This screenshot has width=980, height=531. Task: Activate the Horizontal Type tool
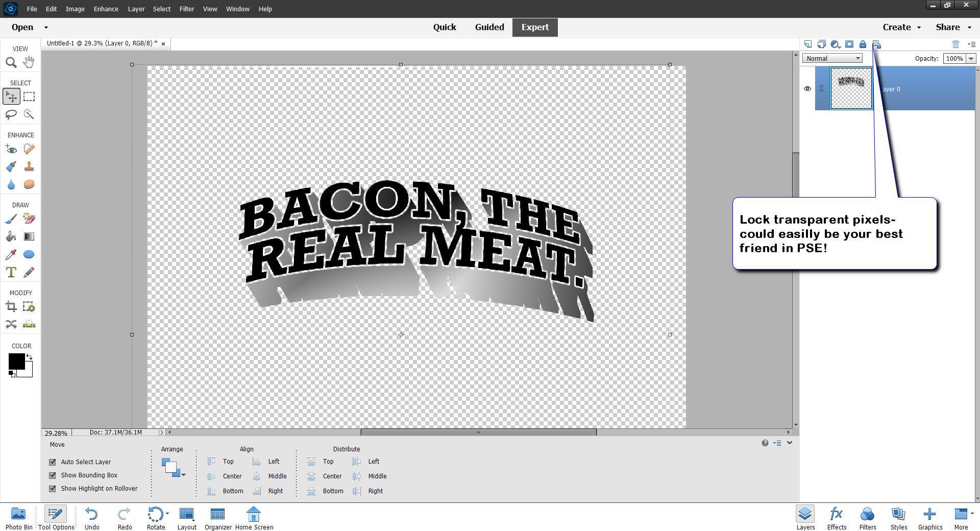11,272
